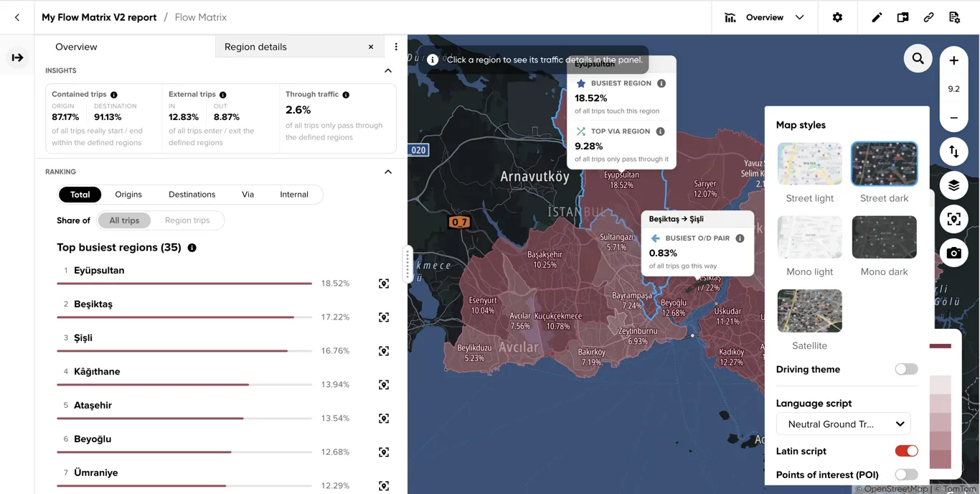Open the panel three-dot menu
The height and width of the screenshot is (494, 980).
tap(396, 47)
